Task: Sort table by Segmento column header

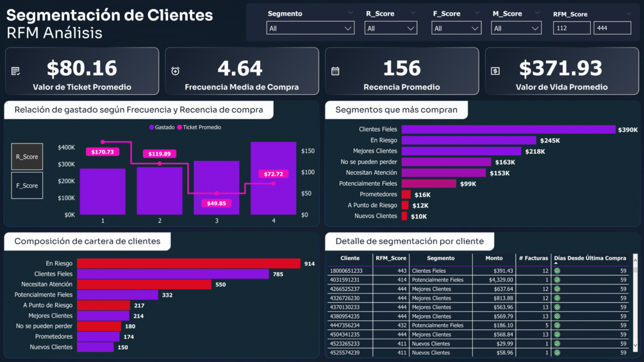Action: tap(441, 258)
